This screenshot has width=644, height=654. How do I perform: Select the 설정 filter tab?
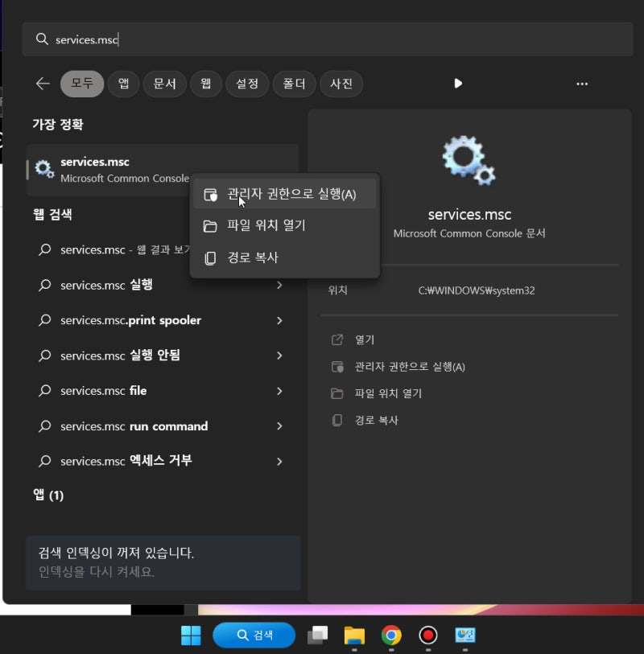247,84
